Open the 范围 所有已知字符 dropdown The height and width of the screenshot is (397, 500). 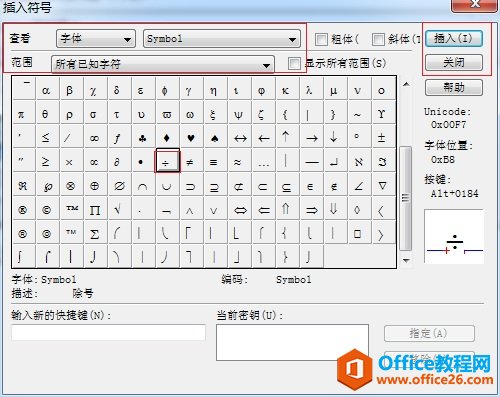point(163,64)
